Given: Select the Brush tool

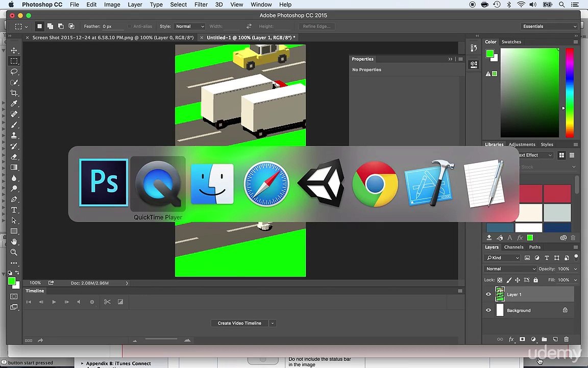Looking at the screenshot, I should [x=14, y=125].
